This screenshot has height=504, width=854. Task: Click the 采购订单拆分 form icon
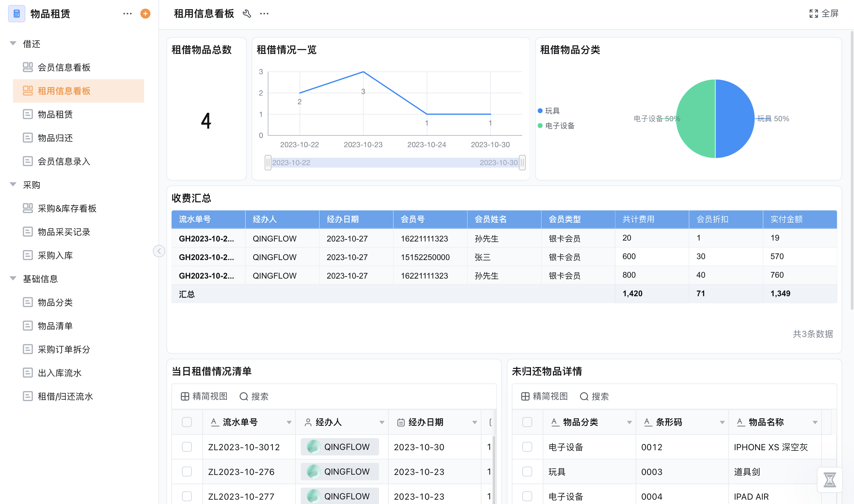tap(28, 349)
